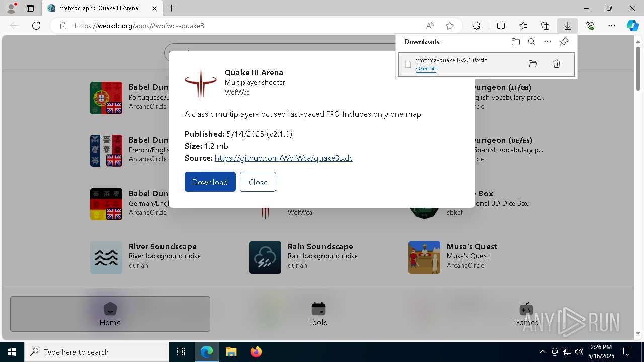Switch to the Home category

click(x=110, y=314)
